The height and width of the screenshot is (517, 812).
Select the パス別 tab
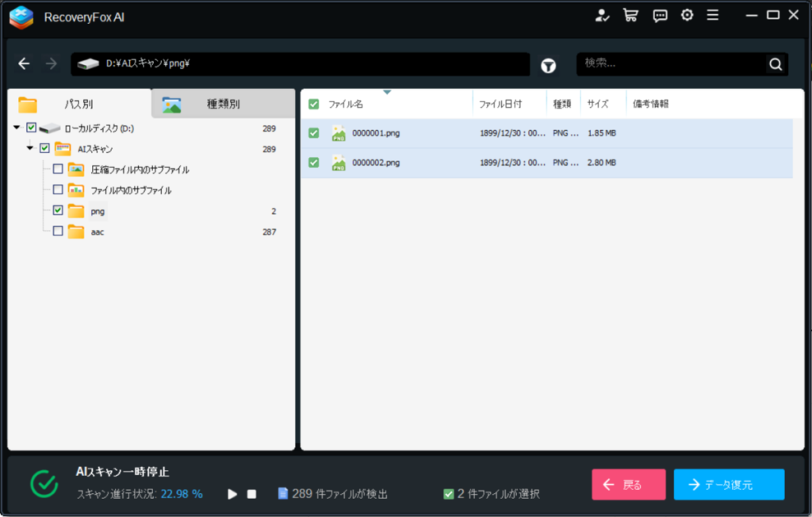79,104
